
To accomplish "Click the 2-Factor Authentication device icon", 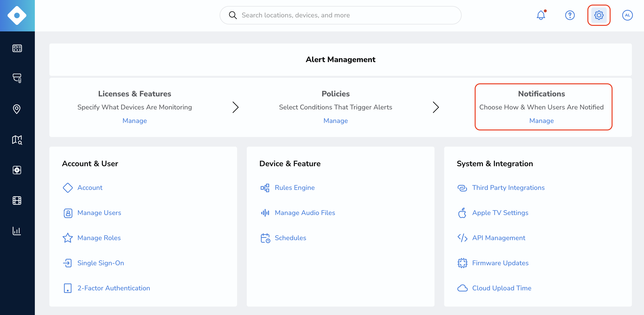I will (x=67, y=288).
